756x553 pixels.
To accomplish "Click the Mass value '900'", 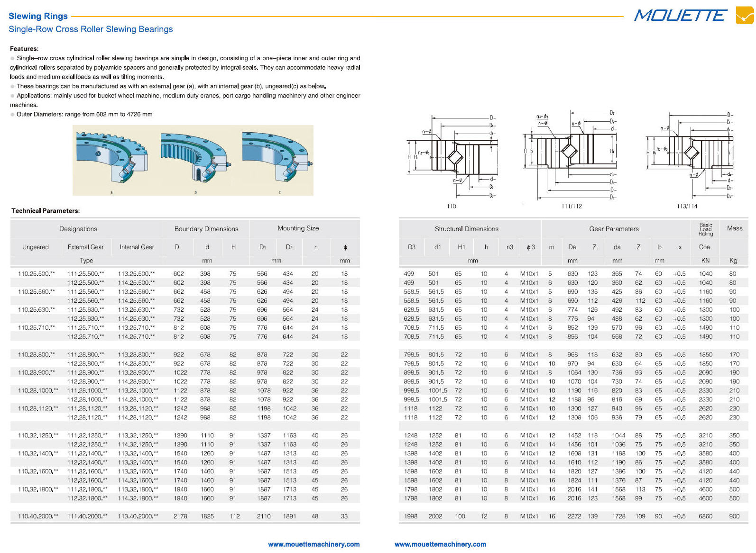I will coord(734,517).
